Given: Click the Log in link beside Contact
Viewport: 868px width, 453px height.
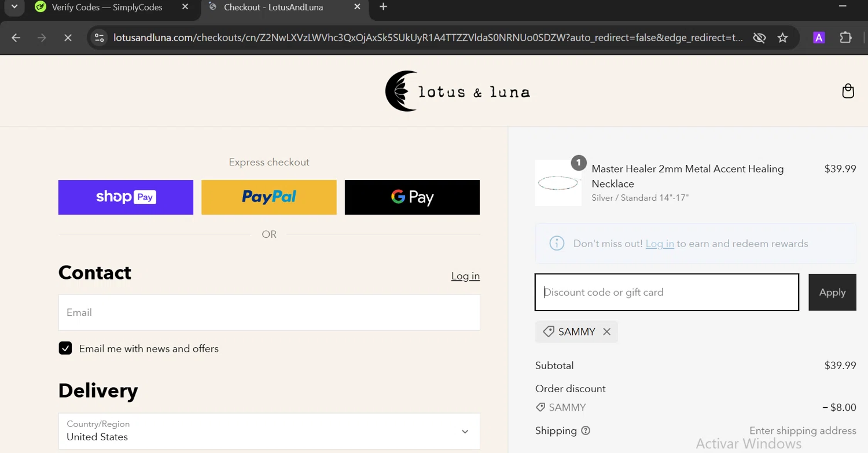Looking at the screenshot, I should point(465,276).
